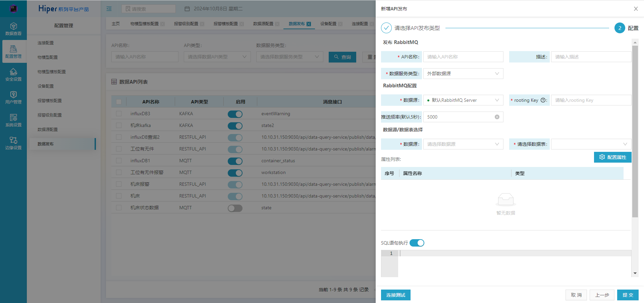
Task: Close the 设备配置 tab
Action: coord(340,24)
